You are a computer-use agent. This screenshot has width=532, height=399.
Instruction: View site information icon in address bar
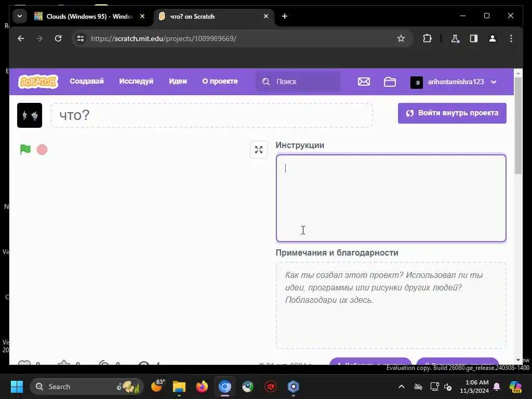pyautogui.click(x=81, y=38)
